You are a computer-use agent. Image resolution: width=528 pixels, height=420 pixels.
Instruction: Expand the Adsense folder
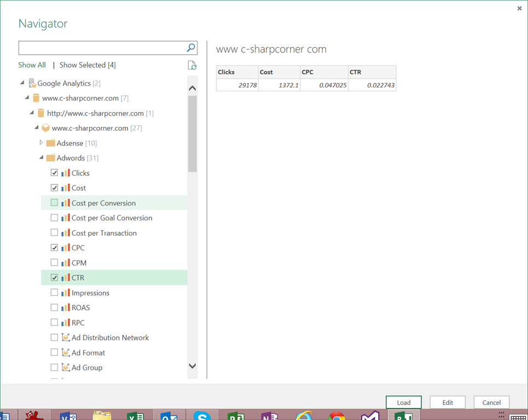[x=41, y=142]
